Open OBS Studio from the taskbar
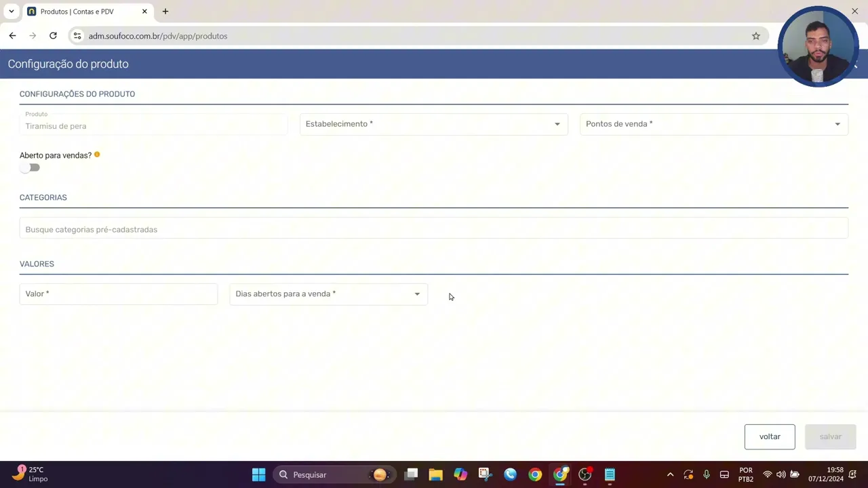Screen dimensions: 868x488 pyautogui.click(x=585, y=474)
